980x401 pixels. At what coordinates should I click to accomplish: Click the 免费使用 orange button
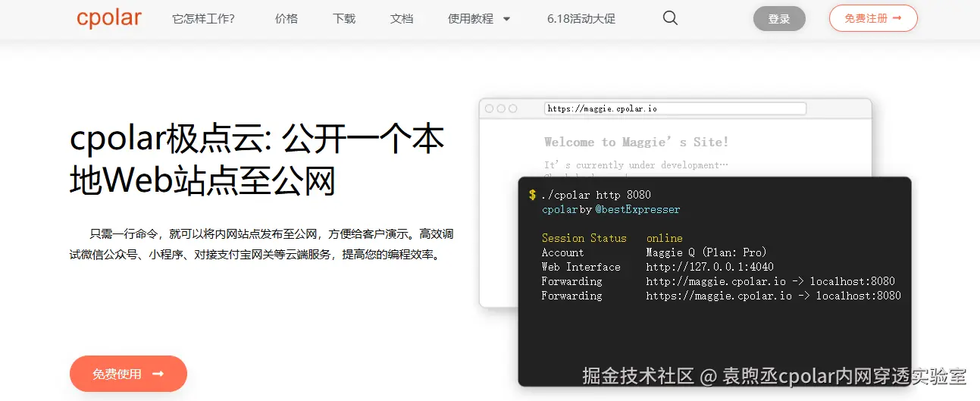128,374
